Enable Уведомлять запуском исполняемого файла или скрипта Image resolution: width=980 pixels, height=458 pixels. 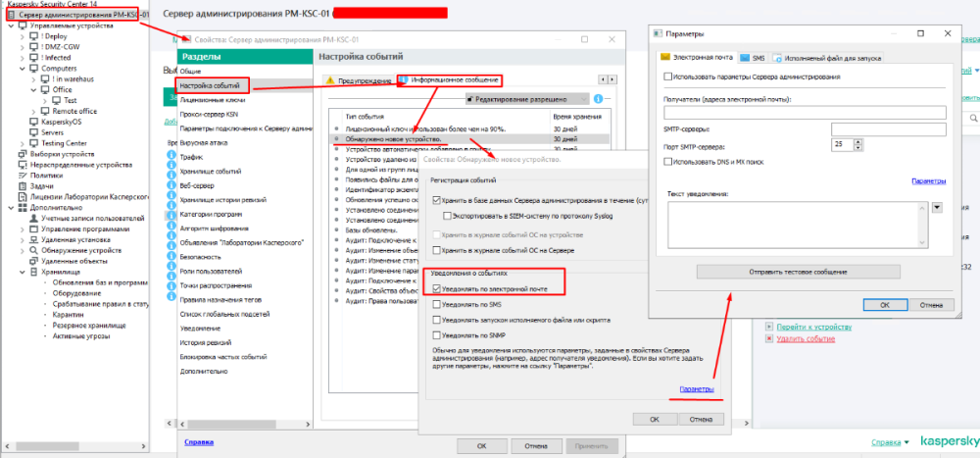click(436, 320)
